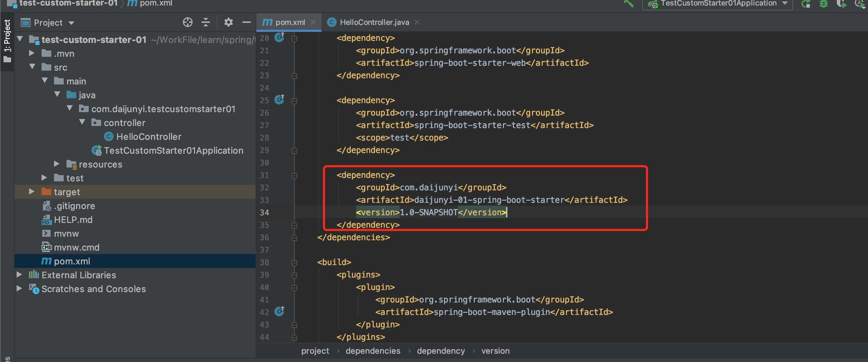Switch to the HelloController.java tab
Screen dimensions: 868x362
pyautogui.click(x=374, y=22)
